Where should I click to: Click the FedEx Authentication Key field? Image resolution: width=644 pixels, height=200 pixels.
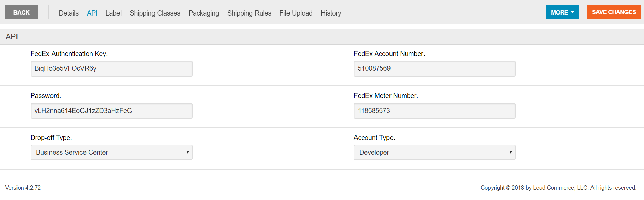pos(111,68)
